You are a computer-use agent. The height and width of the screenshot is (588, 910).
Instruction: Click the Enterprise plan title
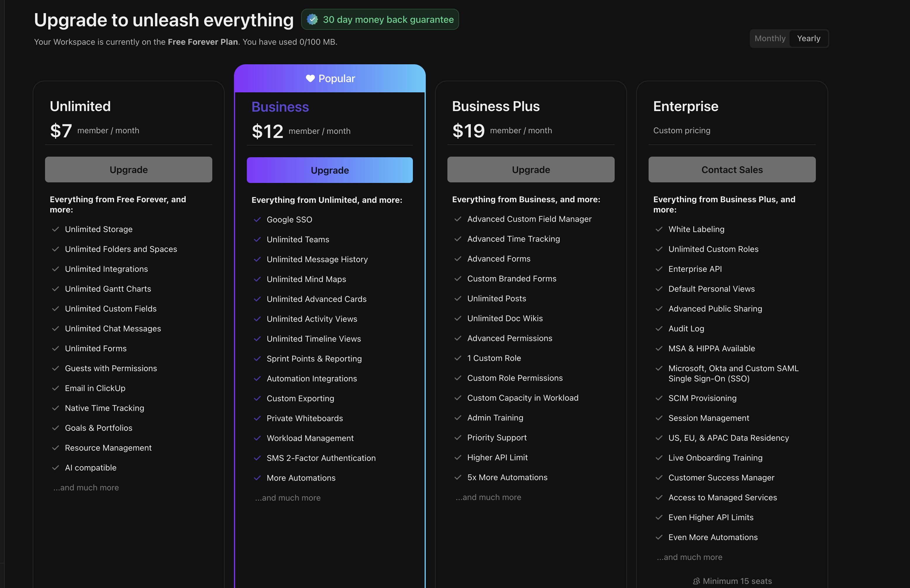point(685,106)
